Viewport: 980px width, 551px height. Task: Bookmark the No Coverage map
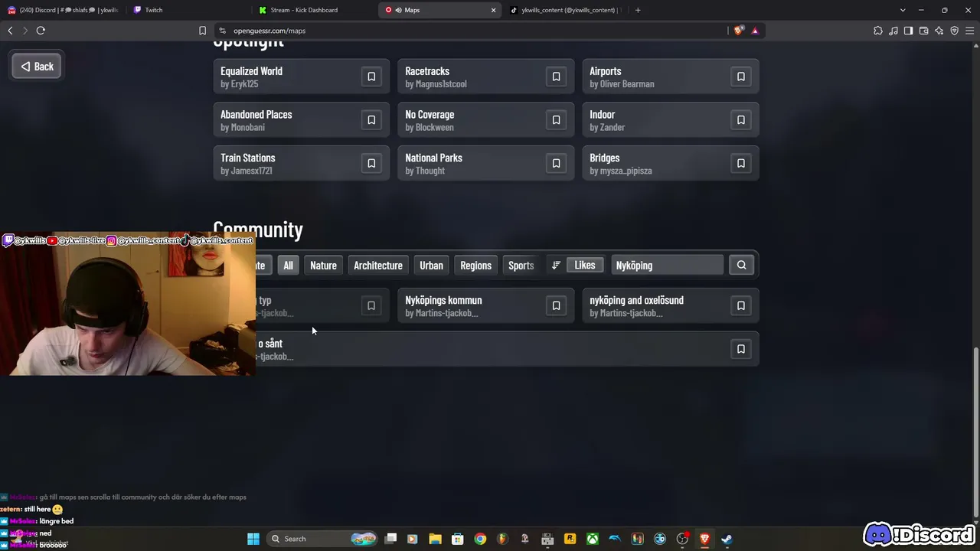[556, 120]
